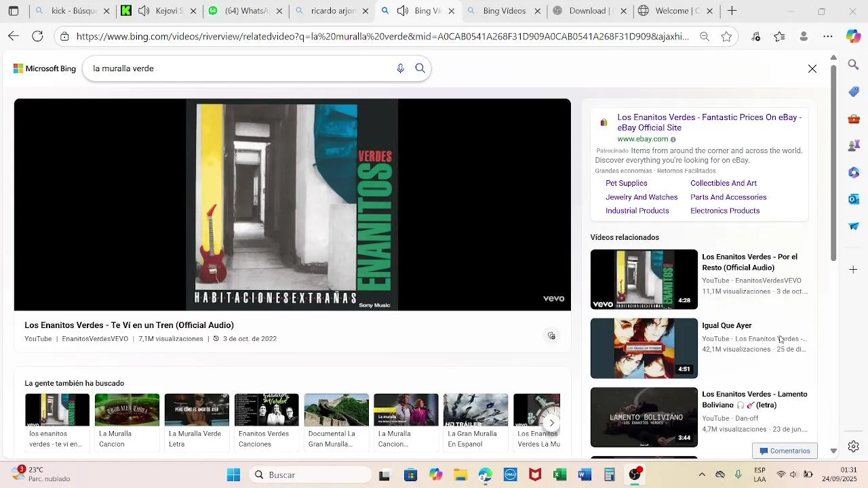Click the Microsoft Bing logo
Screen dimensions: 868x488
[45, 68]
